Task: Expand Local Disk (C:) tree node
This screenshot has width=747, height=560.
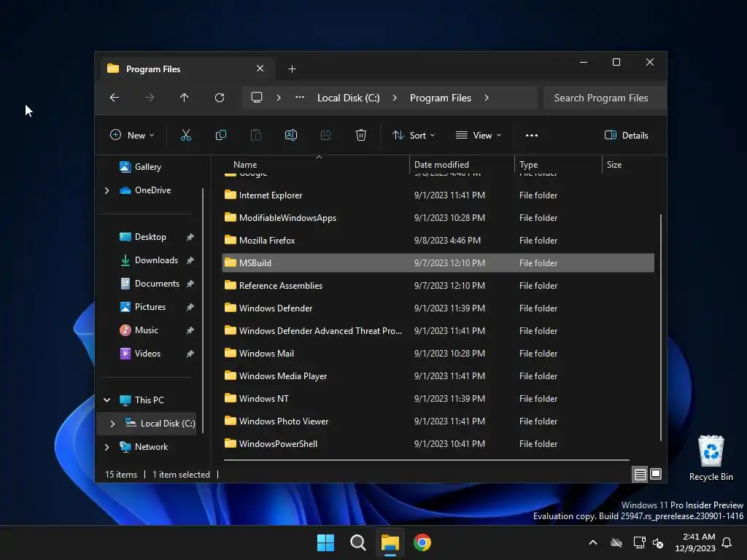Action: [112, 424]
